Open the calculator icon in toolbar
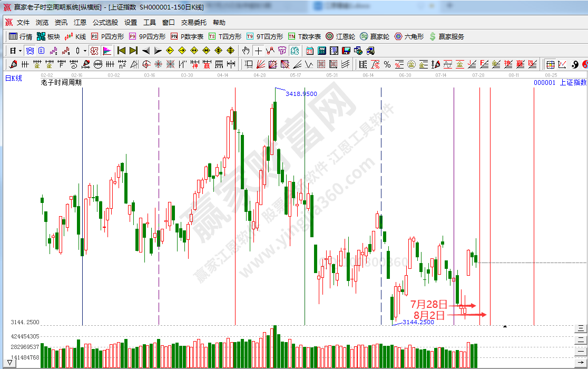Image resolution: width=588 pixels, height=369 pixels. tap(321, 51)
